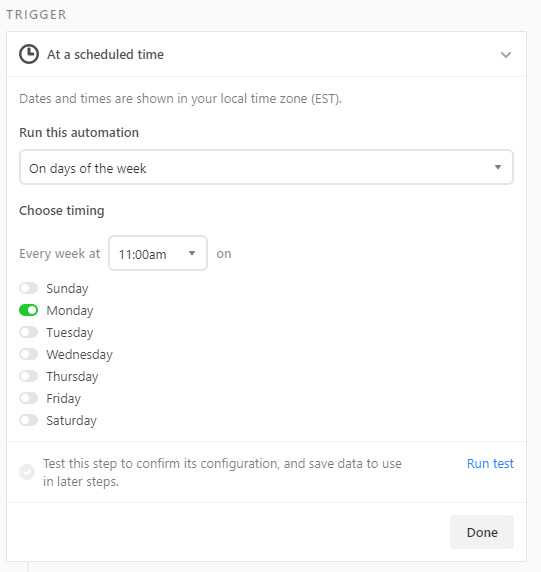Click the Saturday day label
This screenshot has height=572, width=541.
pyautogui.click(x=72, y=420)
